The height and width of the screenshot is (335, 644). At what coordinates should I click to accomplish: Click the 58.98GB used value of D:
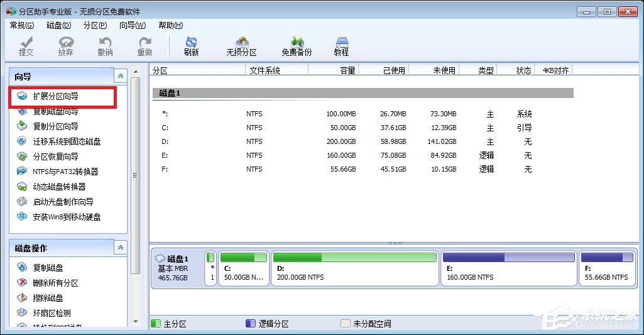coord(393,141)
